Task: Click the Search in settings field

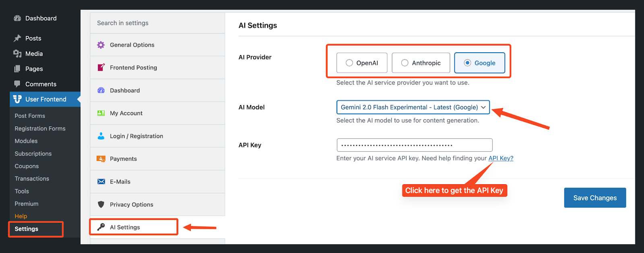Action: (157, 23)
